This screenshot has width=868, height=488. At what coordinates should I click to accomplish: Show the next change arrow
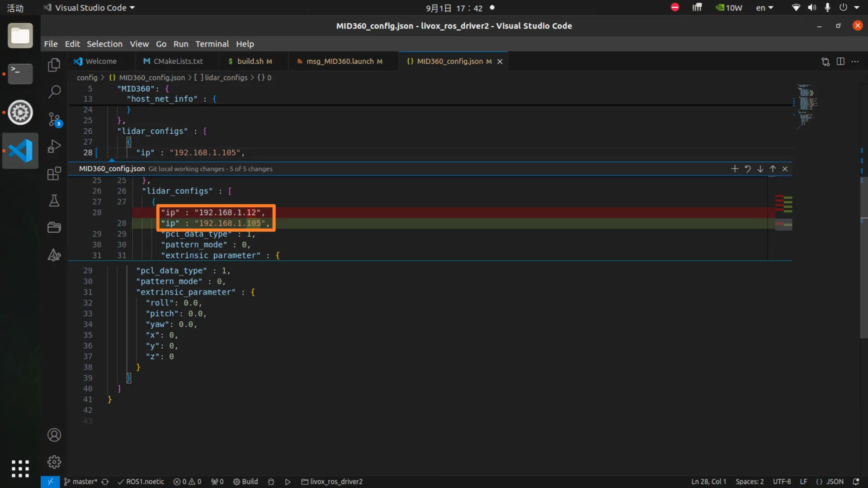760,169
